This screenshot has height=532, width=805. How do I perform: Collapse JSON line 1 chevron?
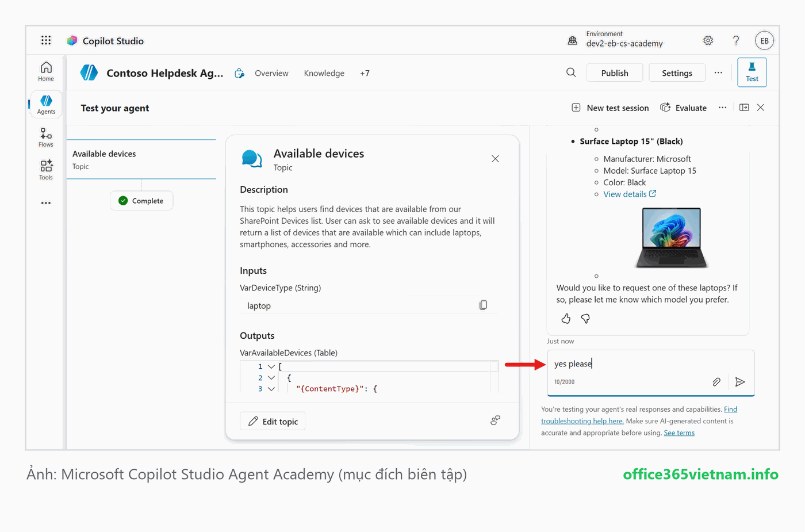271,366
